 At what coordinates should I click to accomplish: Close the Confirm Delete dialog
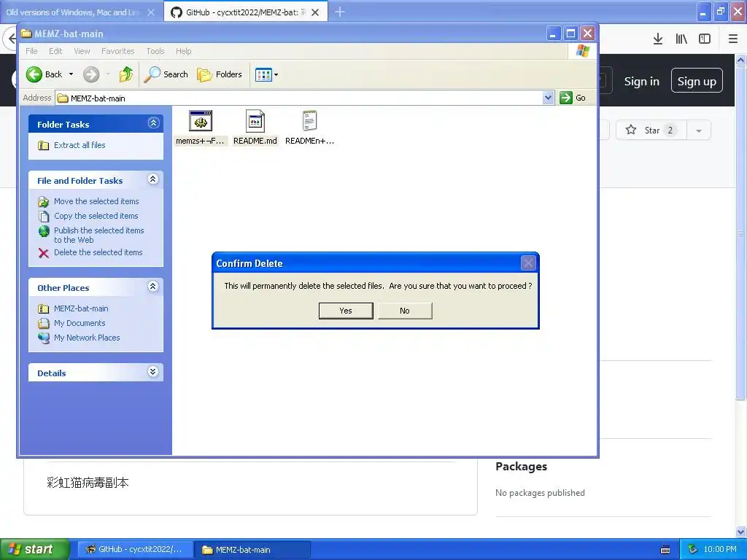528,262
